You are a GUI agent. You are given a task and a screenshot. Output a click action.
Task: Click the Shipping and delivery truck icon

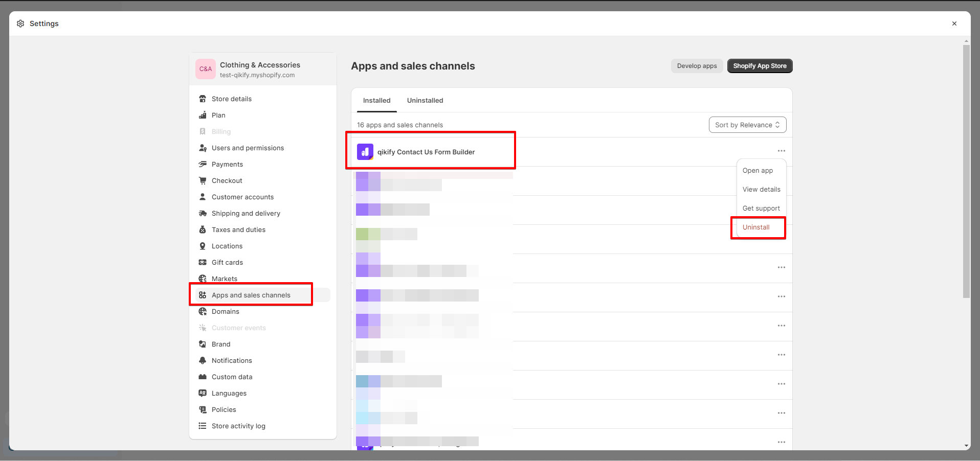point(203,213)
